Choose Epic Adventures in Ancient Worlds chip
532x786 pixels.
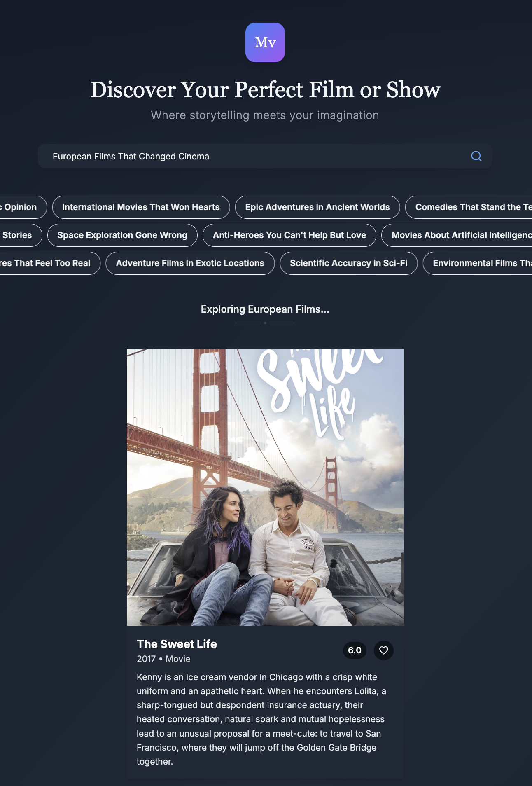tap(317, 207)
